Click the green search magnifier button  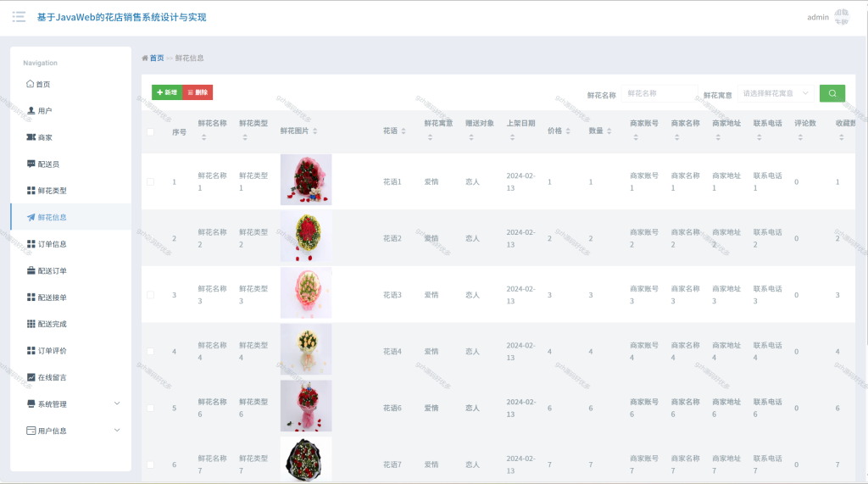pyautogui.click(x=832, y=93)
